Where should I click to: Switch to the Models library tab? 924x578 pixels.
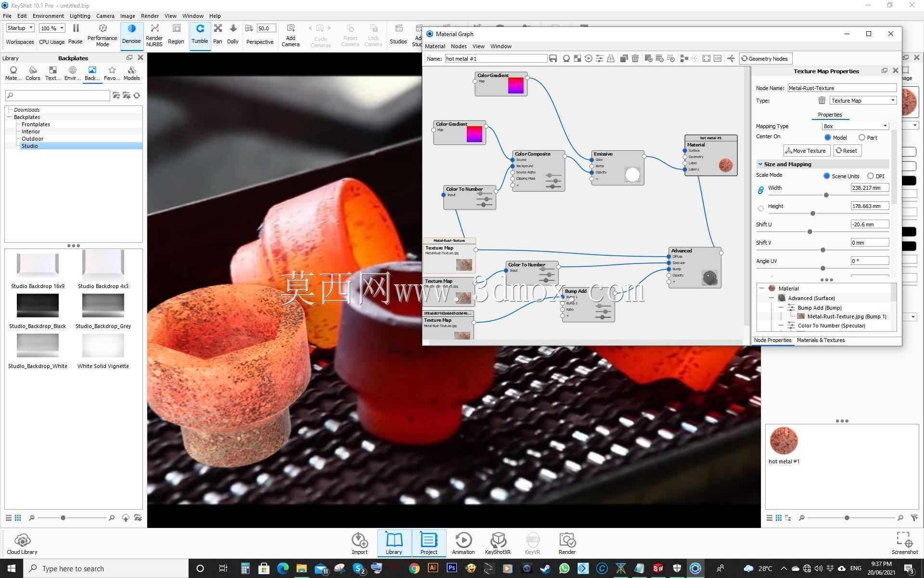pyautogui.click(x=131, y=73)
